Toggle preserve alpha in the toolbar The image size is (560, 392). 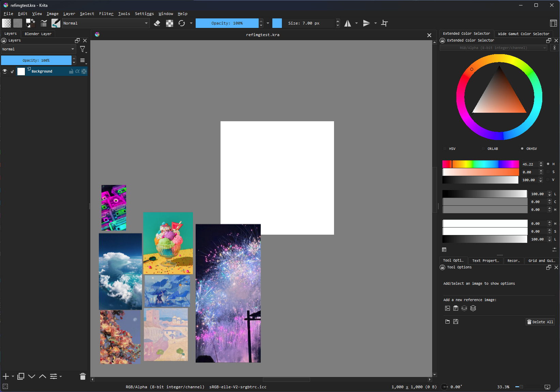click(169, 23)
